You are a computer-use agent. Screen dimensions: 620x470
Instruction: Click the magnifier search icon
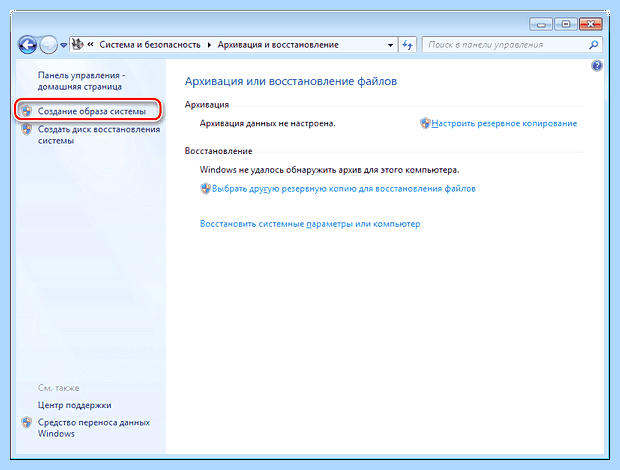pyautogui.click(x=594, y=45)
